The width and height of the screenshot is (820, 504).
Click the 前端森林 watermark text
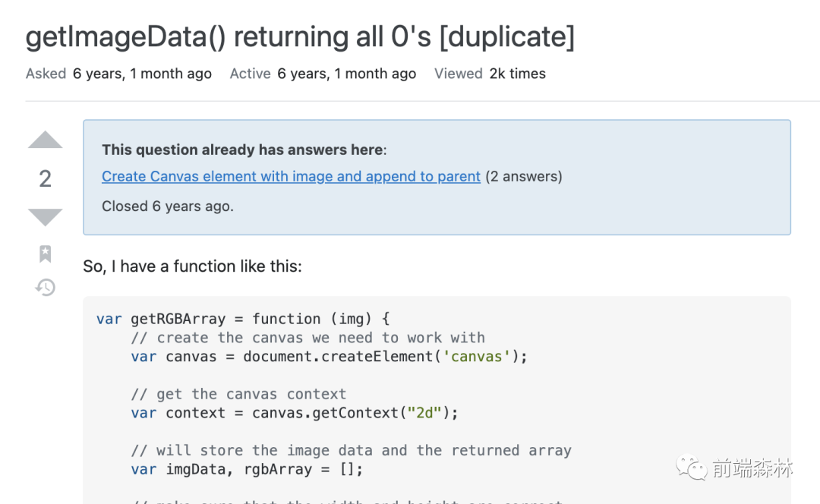pos(752,468)
